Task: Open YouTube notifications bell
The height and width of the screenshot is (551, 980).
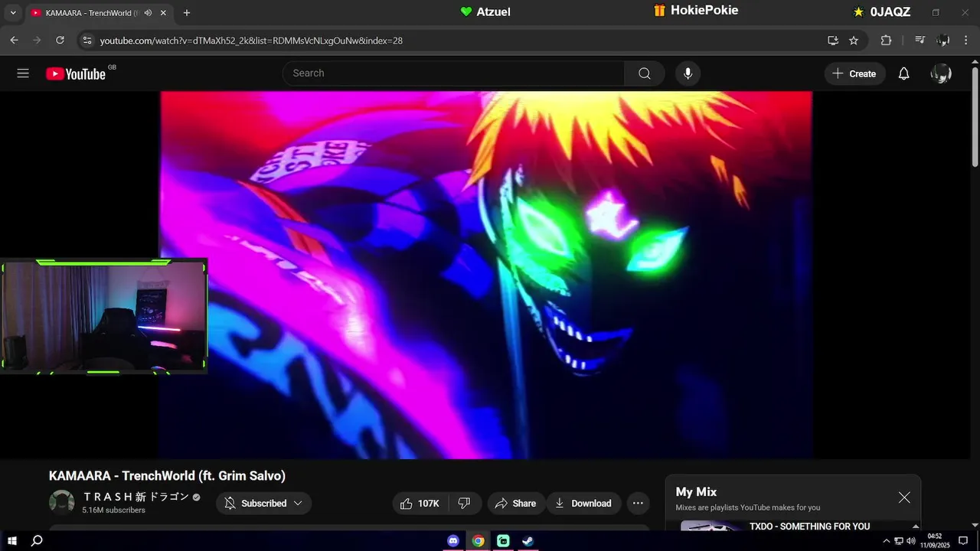Action: point(903,73)
